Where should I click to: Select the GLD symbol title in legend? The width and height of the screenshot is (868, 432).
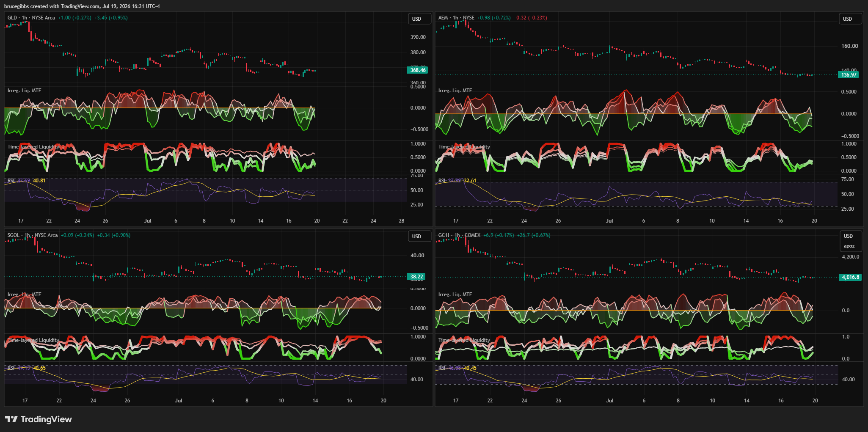click(31, 18)
